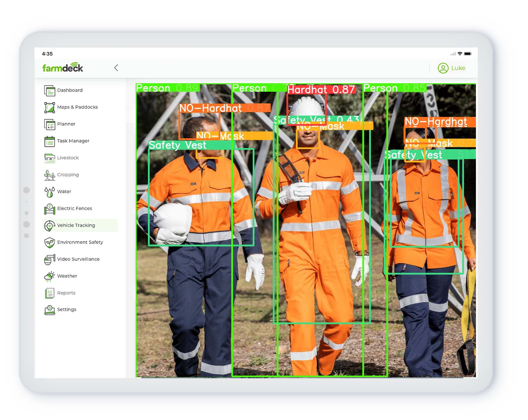This screenshot has width=528, height=420.
Task: Select the Livestock icon
Action: [49, 158]
